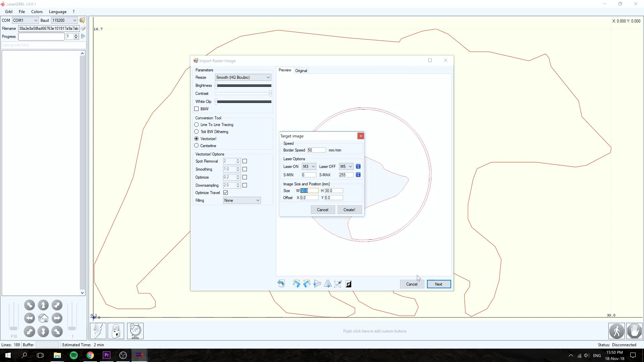Click the padlock unlock button
The width and height of the screenshot is (644, 362).
pyautogui.click(x=116, y=331)
